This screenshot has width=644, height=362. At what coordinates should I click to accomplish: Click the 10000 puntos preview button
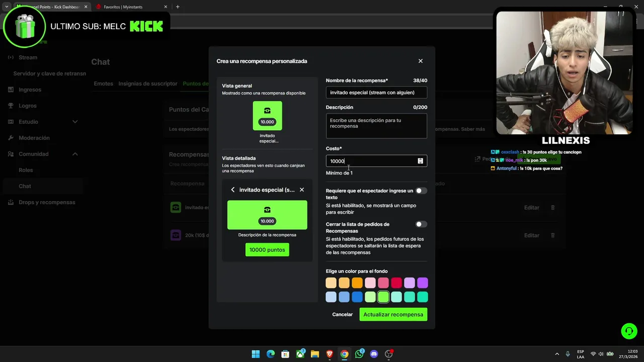click(267, 250)
